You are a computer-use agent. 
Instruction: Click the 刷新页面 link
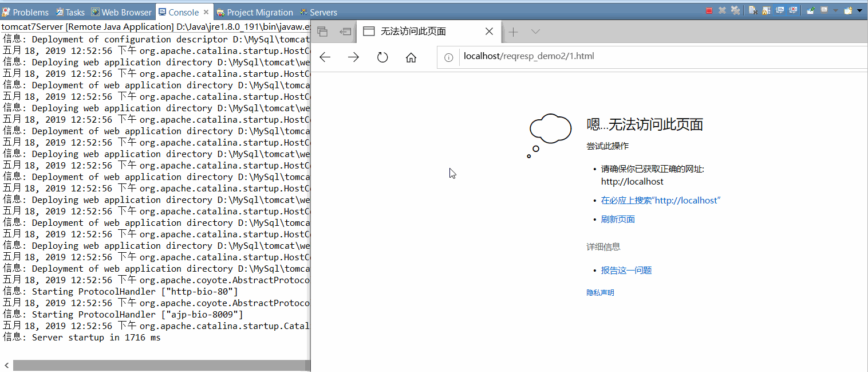point(618,219)
